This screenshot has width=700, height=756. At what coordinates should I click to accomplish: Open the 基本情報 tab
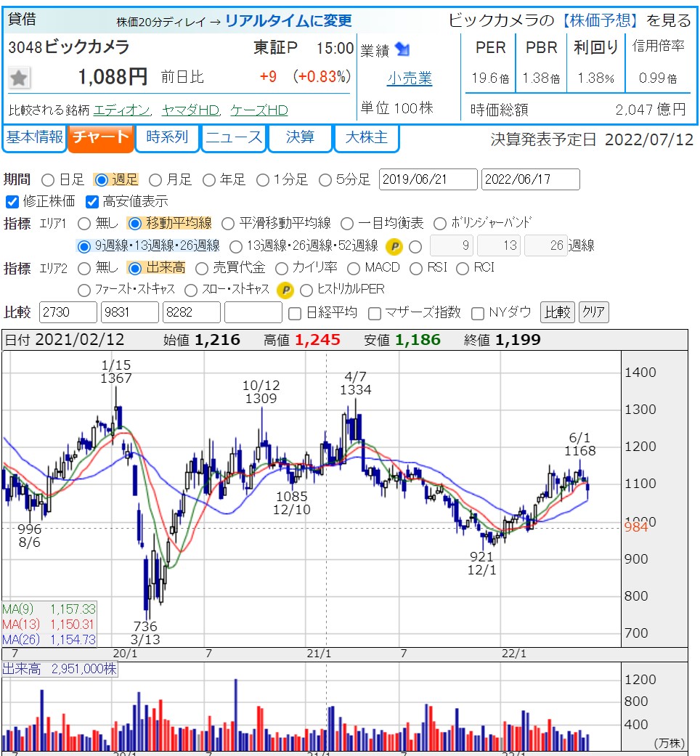[34, 137]
